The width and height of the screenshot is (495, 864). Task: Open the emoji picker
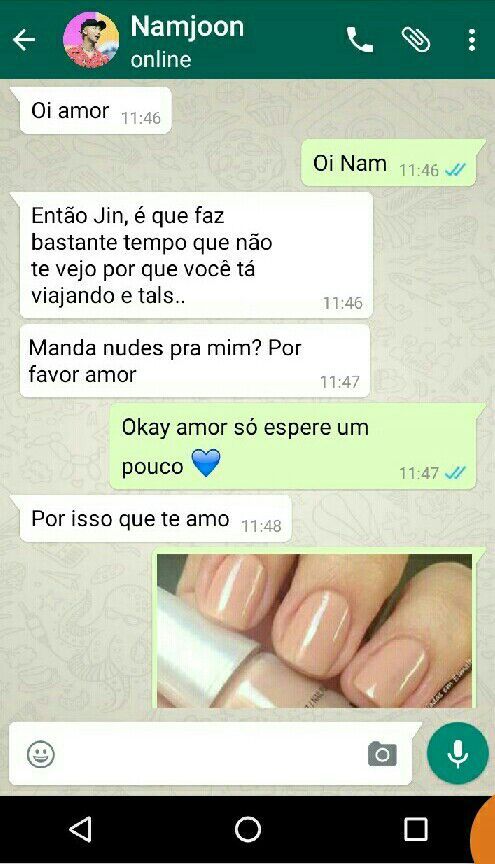[x=41, y=754]
